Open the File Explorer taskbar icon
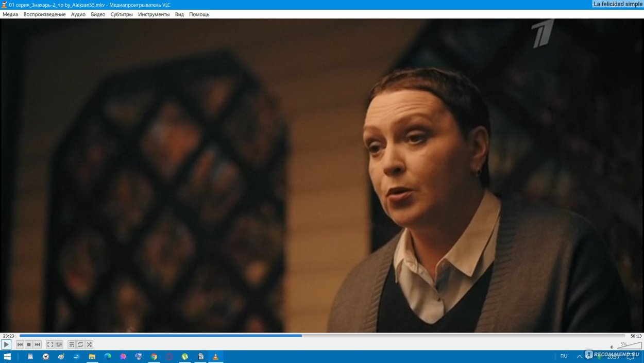The height and width of the screenshot is (363, 644). [92, 356]
